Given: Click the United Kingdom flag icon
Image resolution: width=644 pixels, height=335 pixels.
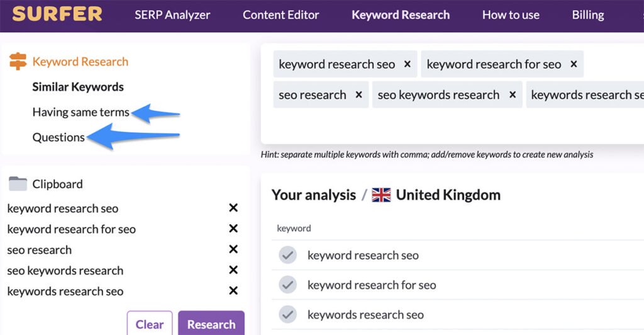Looking at the screenshot, I should click(381, 195).
